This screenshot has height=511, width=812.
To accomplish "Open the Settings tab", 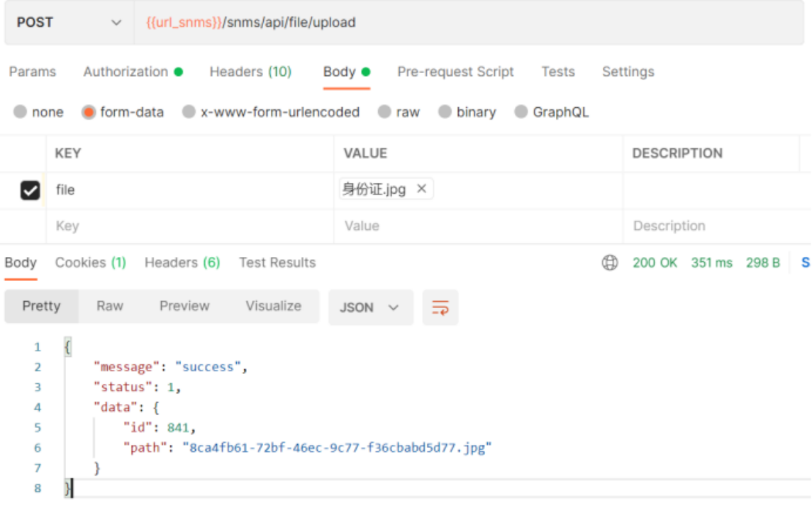I will coord(628,72).
